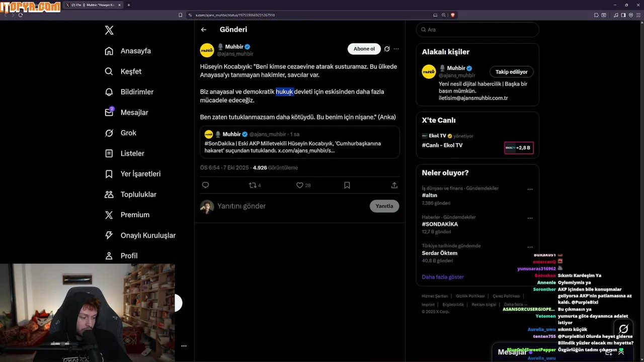644x362 pixels.
Task: Click 4.926 Görüntüleme view count
Action: tap(275, 168)
